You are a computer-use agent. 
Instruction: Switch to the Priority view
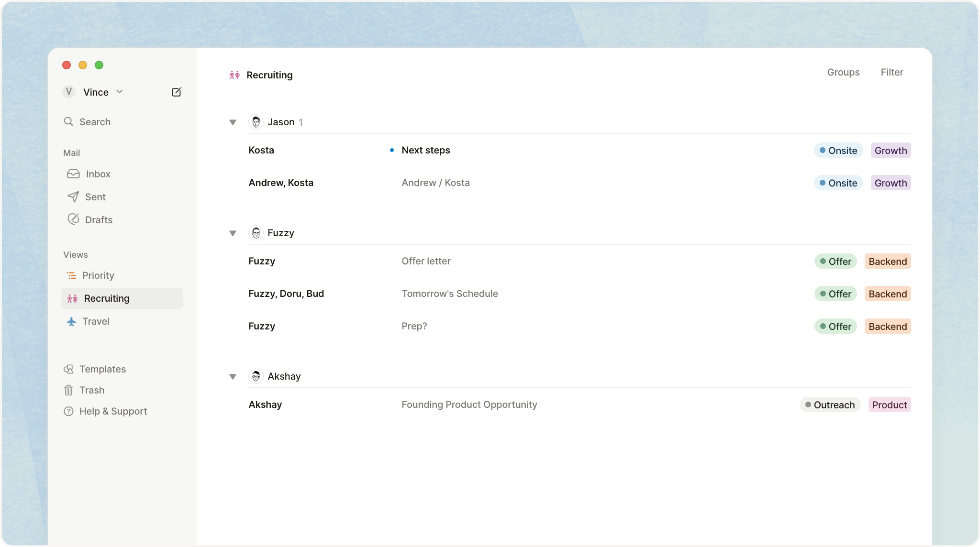[122, 275]
